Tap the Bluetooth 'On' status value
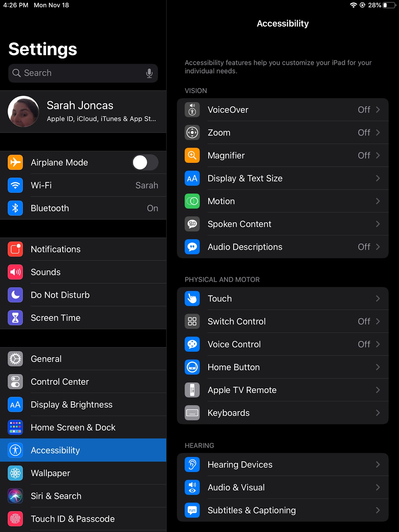Image resolution: width=399 pixels, height=532 pixels. (153, 208)
